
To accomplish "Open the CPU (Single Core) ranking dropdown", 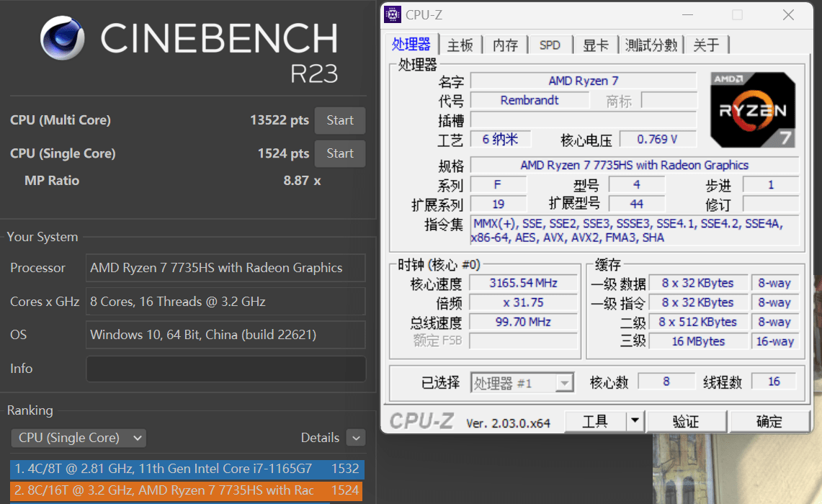I will [x=79, y=438].
